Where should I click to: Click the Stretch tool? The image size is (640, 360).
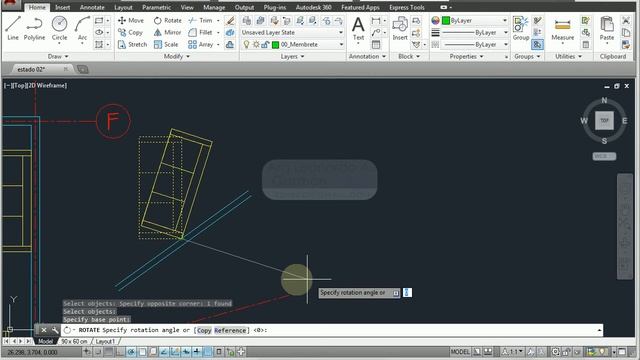click(x=132, y=44)
